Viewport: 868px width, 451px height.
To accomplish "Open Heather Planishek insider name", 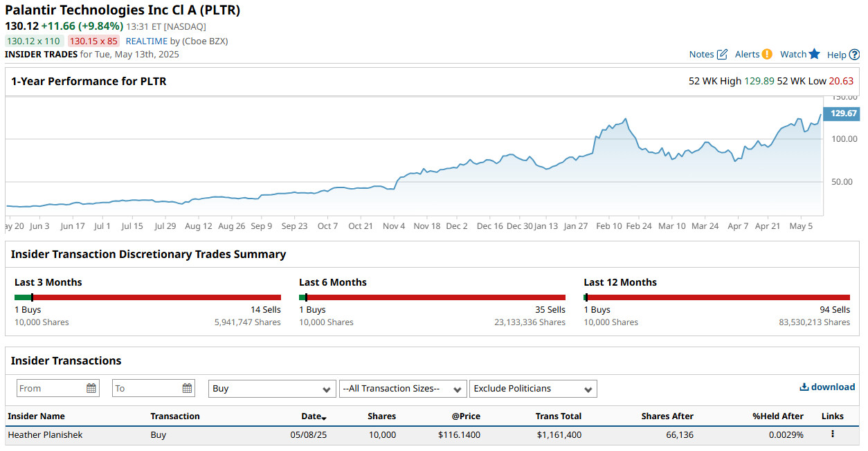I will [x=45, y=435].
